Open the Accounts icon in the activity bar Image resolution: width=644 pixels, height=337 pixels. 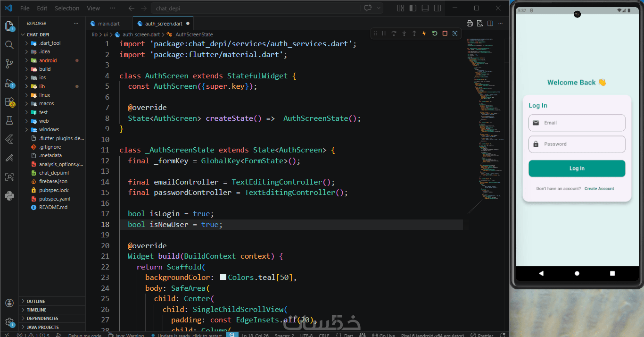coord(9,303)
